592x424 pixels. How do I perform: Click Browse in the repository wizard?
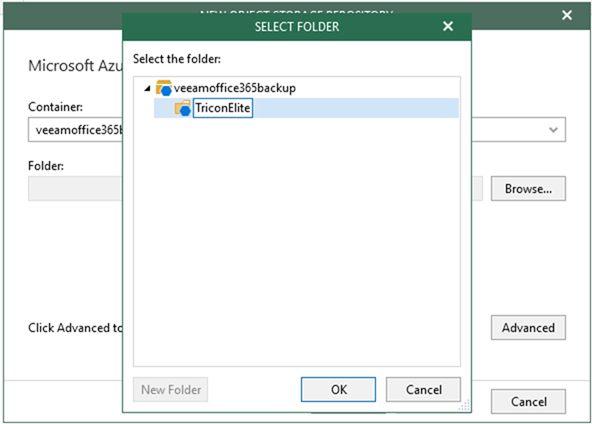click(528, 188)
